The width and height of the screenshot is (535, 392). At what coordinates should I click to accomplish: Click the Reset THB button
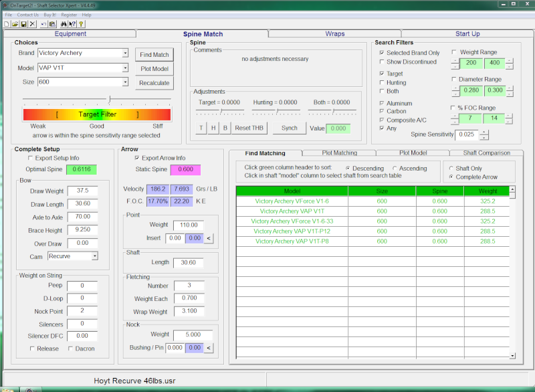tap(249, 128)
